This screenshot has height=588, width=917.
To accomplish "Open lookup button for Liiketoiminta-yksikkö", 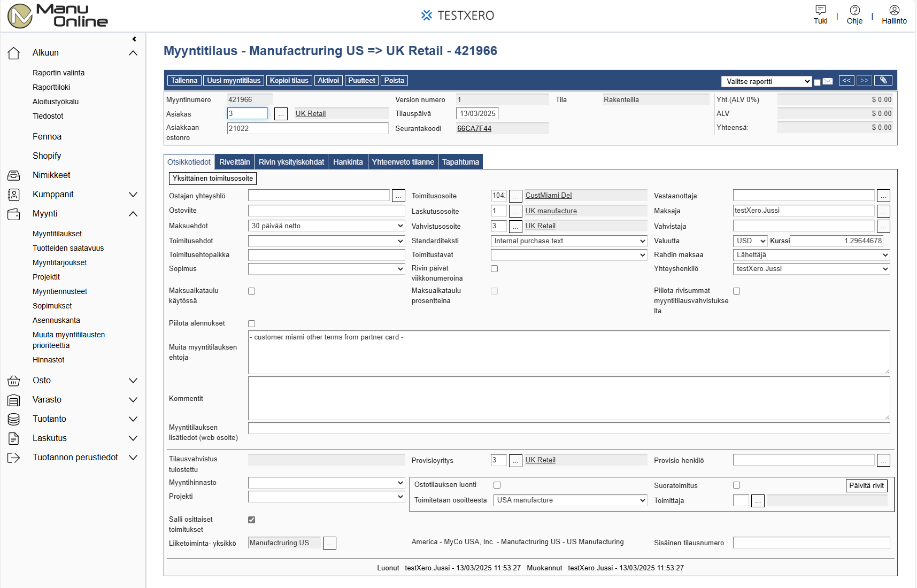I will tap(329, 543).
